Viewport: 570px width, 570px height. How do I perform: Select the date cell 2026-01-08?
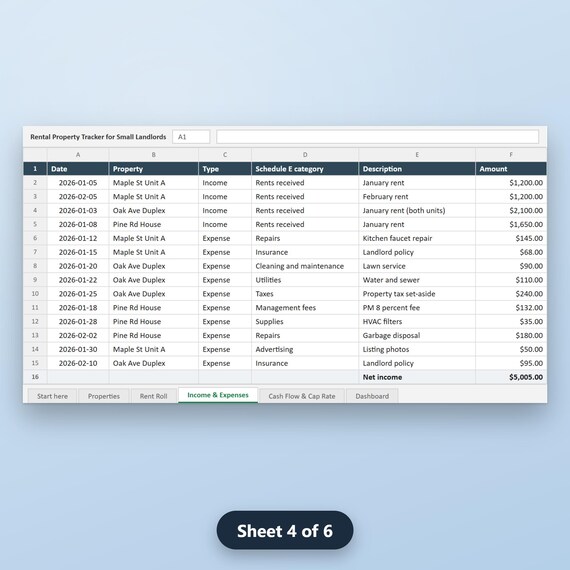pyautogui.click(x=78, y=224)
